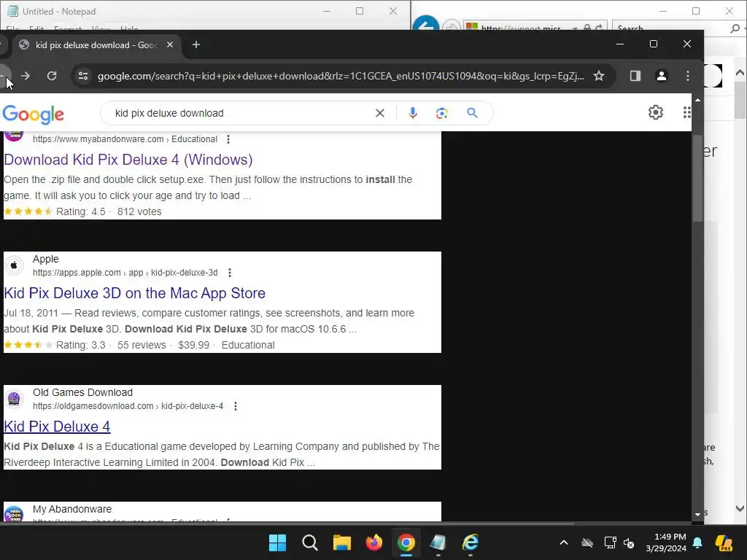Click the Internet Explorer search box
Screen dimensions: 747x560
pyautogui.click(x=670, y=28)
